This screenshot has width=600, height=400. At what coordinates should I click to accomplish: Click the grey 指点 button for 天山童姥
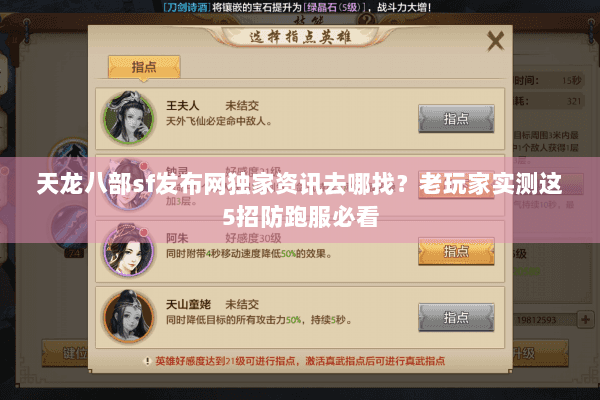[456, 317]
